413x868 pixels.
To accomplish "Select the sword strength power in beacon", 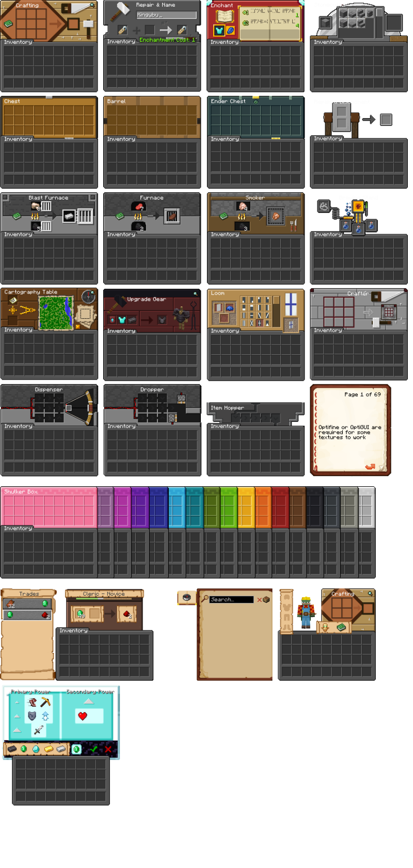I will [x=39, y=730].
